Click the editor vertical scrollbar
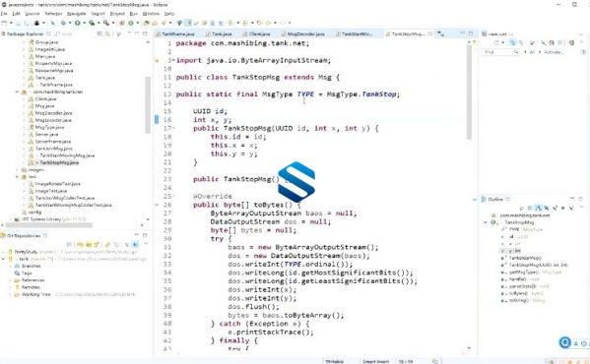This screenshot has height=364, width=590. (x=469, y=92)
